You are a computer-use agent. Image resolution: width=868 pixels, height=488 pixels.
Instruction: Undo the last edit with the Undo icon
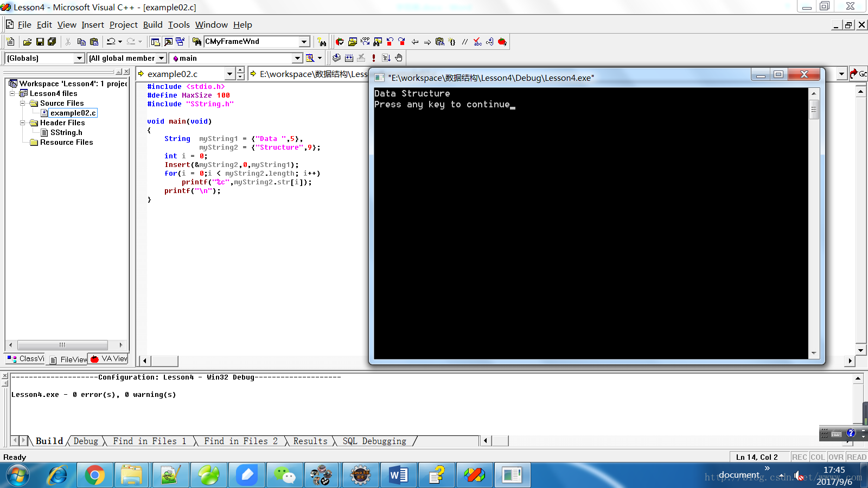[x=111, y=42]
